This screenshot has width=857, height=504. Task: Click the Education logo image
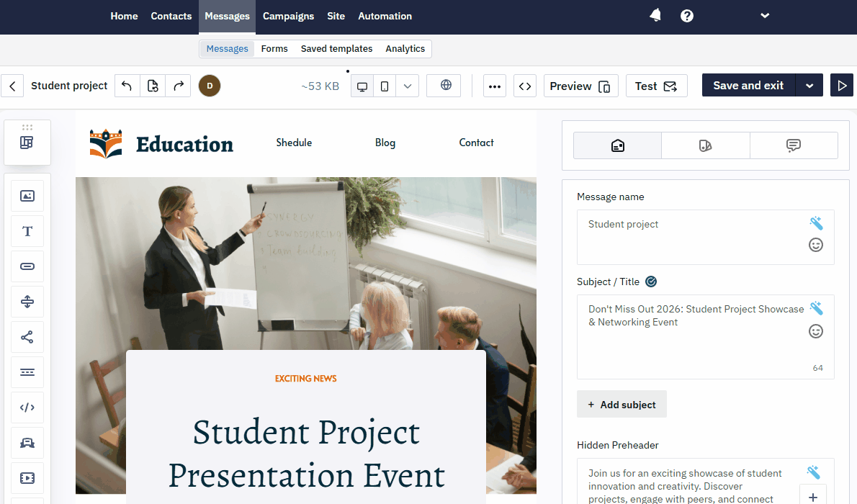click(161, 144)
